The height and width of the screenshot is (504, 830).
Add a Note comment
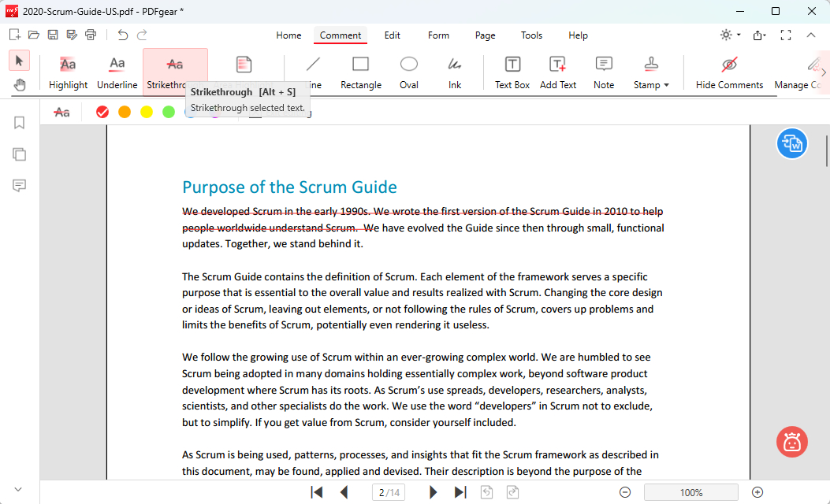pyautogui.click(x=604, y=72)
